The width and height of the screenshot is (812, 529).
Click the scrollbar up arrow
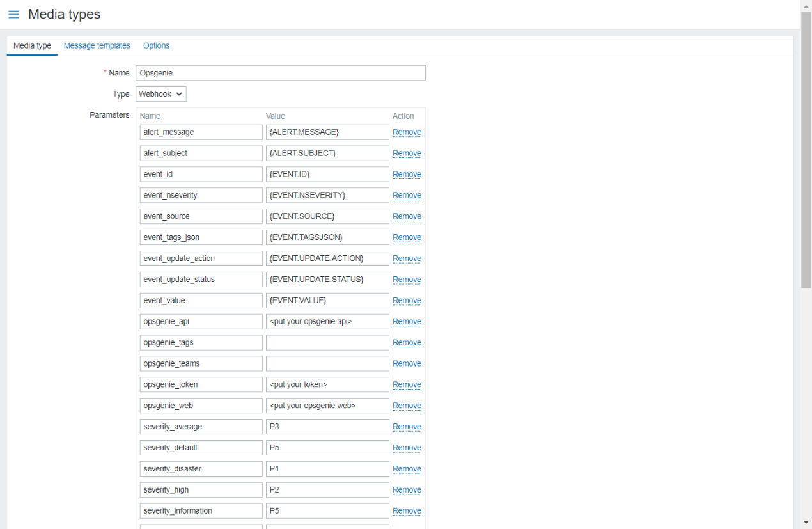click(x=806, y=5)
